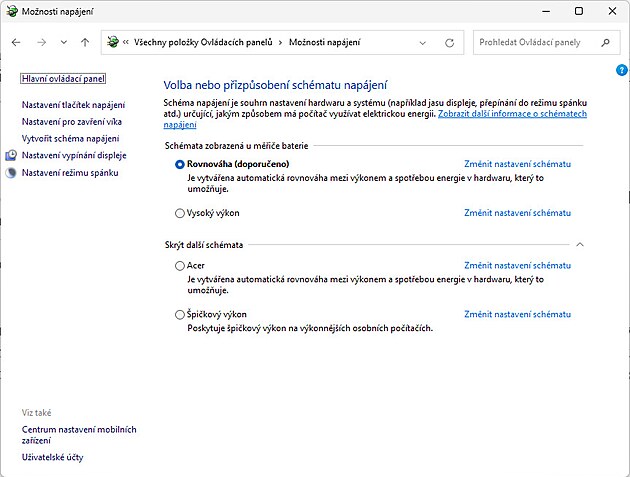Click the Up one level arrow
This screenshot has height=477, width=630.
tap(85, 43)
